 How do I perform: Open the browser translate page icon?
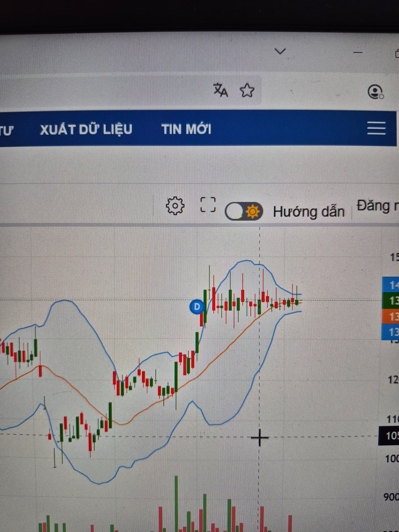220,90
